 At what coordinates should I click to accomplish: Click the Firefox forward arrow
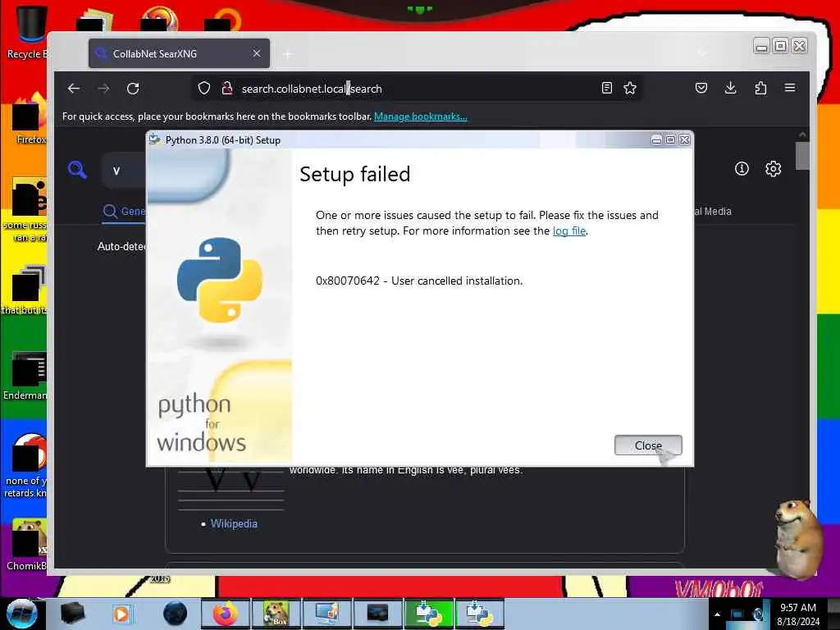tap(103, 89)
